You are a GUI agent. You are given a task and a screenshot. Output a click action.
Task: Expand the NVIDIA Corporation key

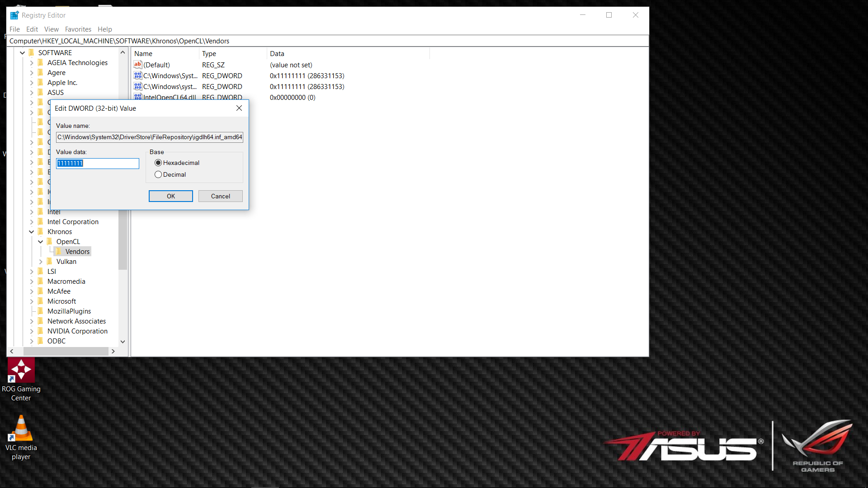coord(32,331)
